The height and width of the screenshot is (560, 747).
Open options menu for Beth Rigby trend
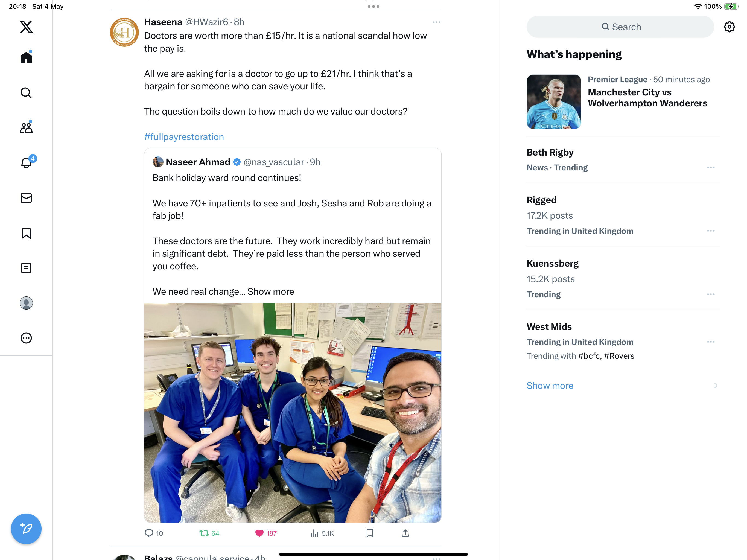click(711, 168)
